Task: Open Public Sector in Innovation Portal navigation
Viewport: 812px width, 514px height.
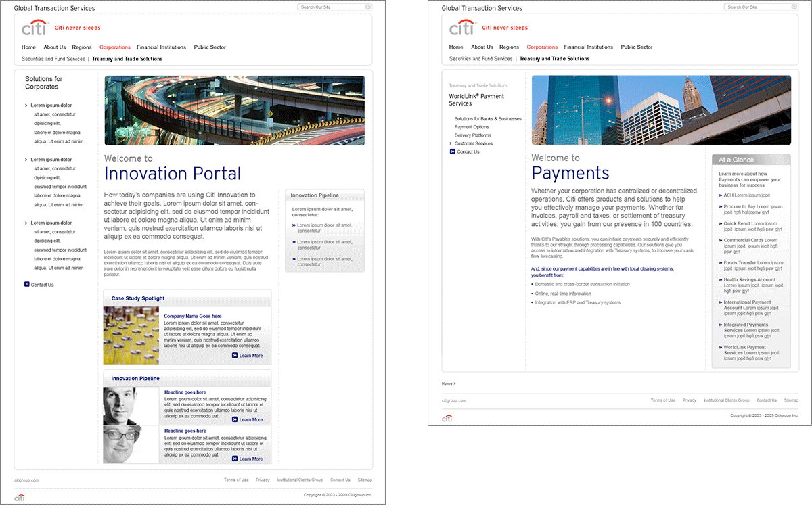Action: pyautogui.click(x=210, y=47)
